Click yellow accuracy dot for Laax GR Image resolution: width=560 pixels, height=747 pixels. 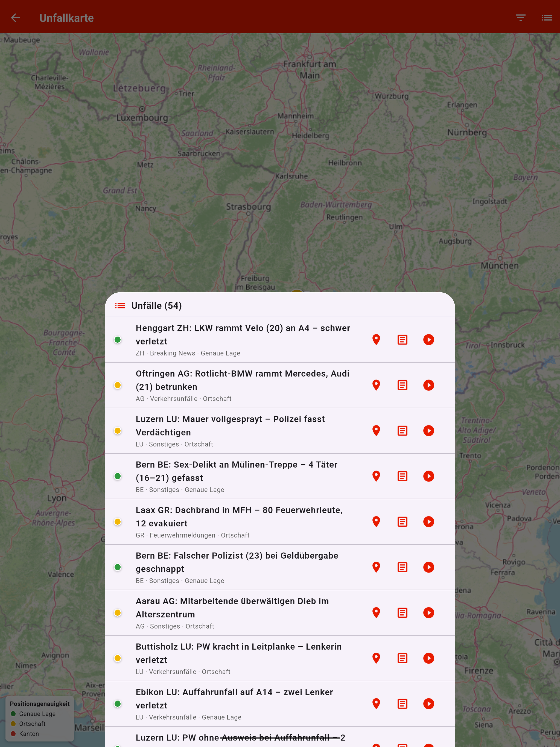[x=118, y=522]
